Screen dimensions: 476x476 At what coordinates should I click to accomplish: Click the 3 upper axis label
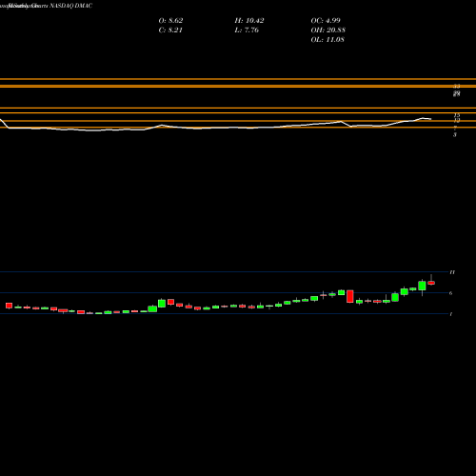point(455,135)
